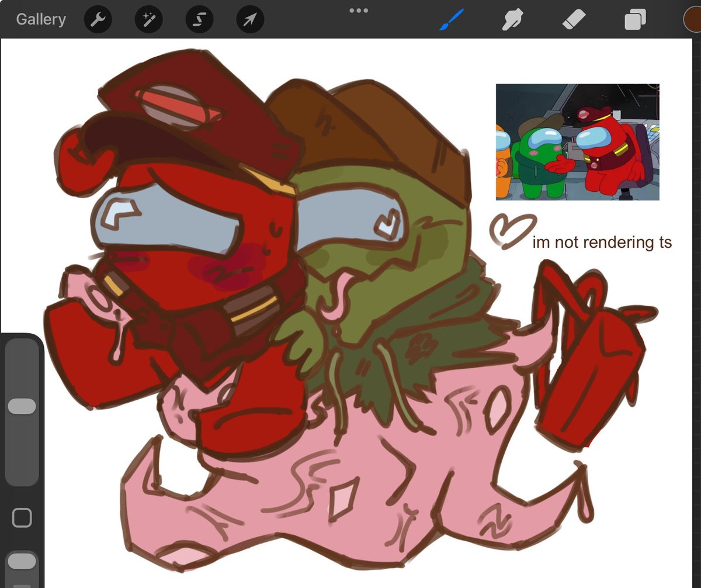Select the Paint brush tool
Viewport: 701px width, 588px height.
(452, 20)
